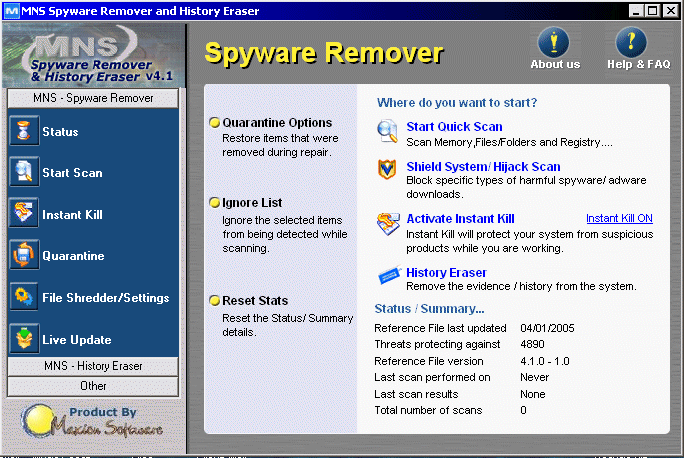684x458 pixels.
Task: Click 'Threats protecting against' label
Action: tap(437, 344)
